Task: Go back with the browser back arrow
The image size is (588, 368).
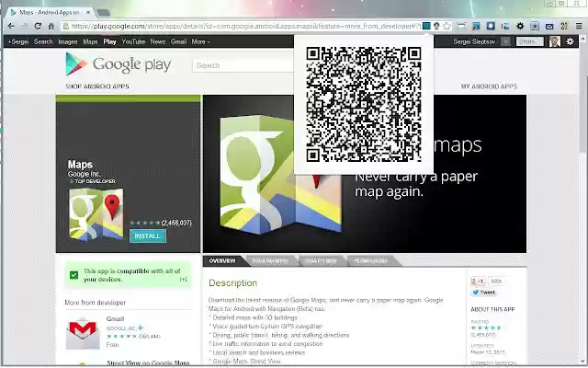Action: [x=11, y=26]
